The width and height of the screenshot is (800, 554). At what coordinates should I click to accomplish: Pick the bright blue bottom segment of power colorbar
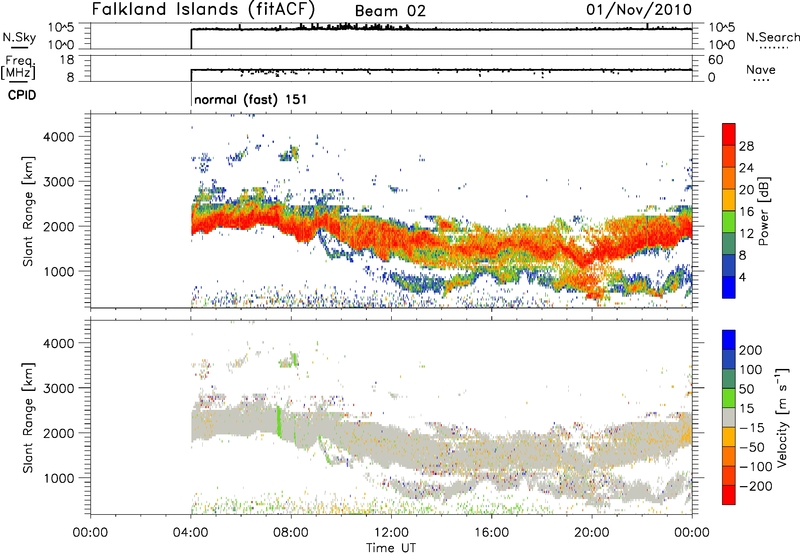tap(729, 287)
